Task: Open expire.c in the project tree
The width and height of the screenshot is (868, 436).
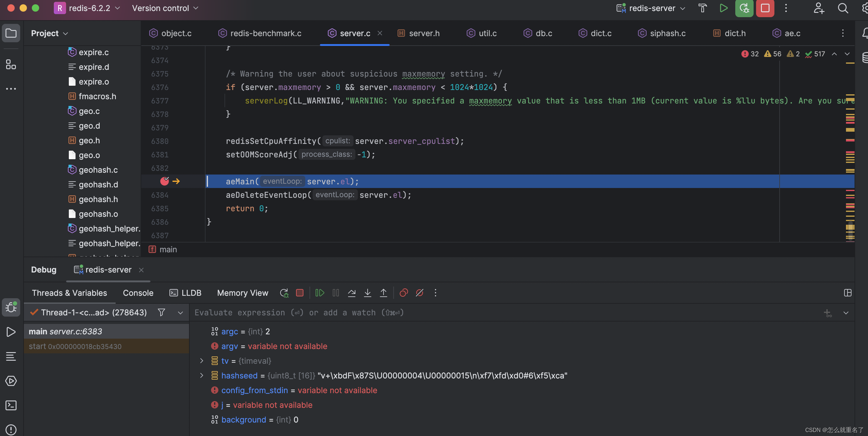Action: (88, 52)
